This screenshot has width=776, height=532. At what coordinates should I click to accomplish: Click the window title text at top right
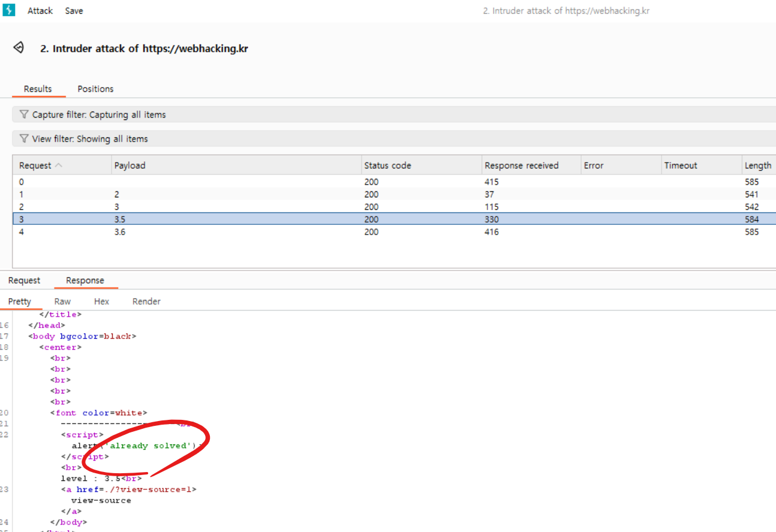[x=566, y=11]
